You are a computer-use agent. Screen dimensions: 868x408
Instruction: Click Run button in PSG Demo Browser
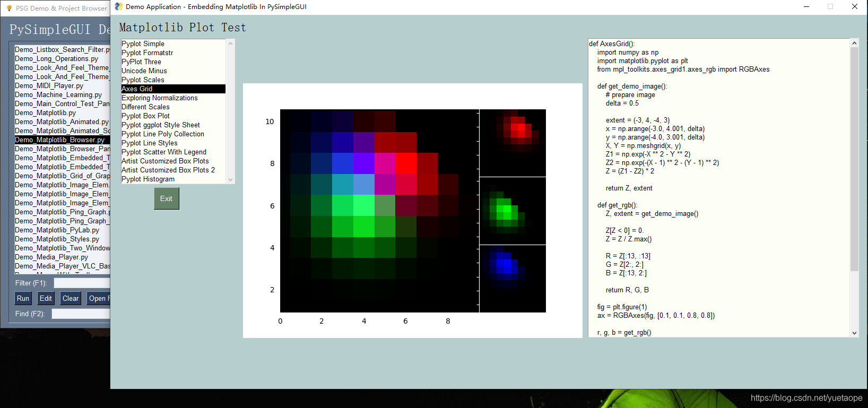(x=23, y=298)
